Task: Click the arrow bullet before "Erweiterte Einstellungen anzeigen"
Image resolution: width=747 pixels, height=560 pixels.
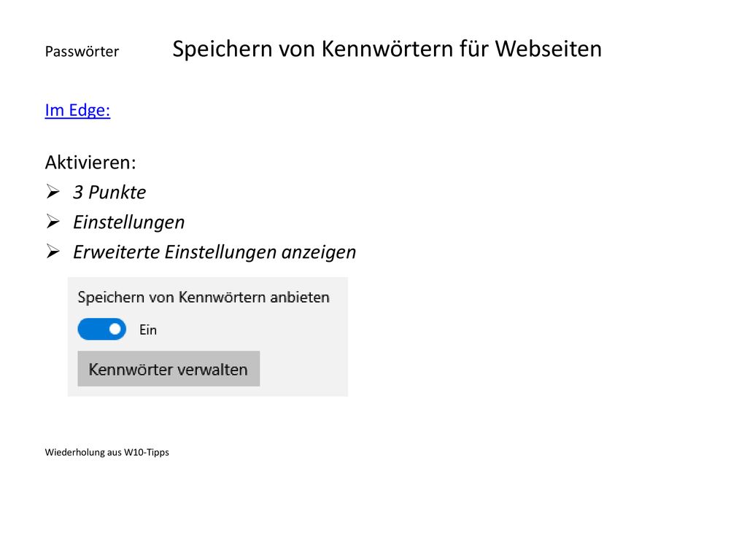Action: click(x=53, y=252)
